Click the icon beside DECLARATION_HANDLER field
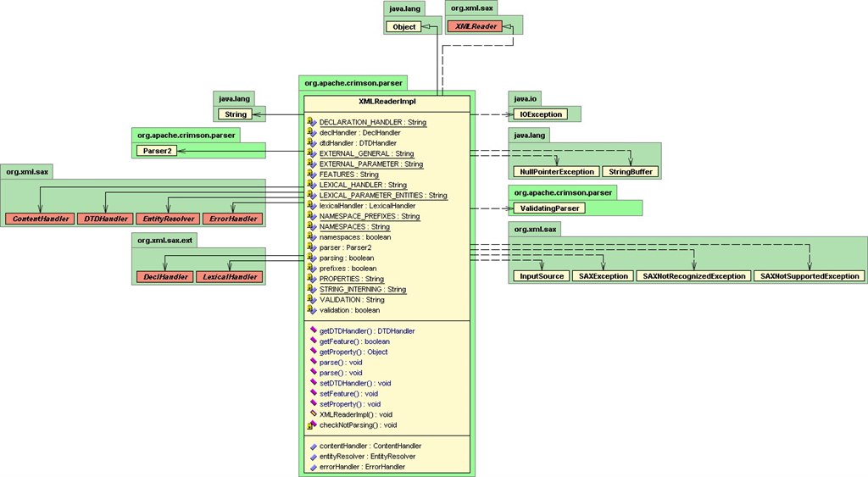The height and width of the screenshot is (477, 868). (x=312, y=122)
